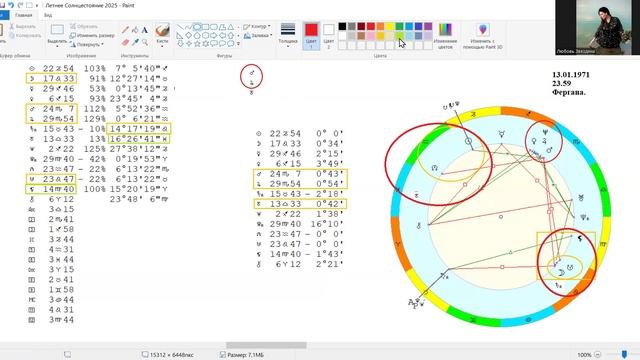640x360 pixels.
Task: Choose the Triangle shape
Action: tap(231, 27)
